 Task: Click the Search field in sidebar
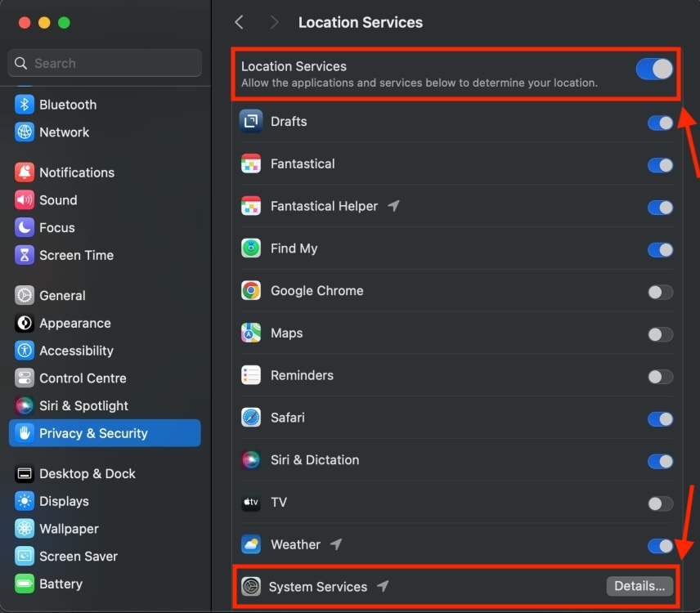pyautogui.click(x=105, y=63)
